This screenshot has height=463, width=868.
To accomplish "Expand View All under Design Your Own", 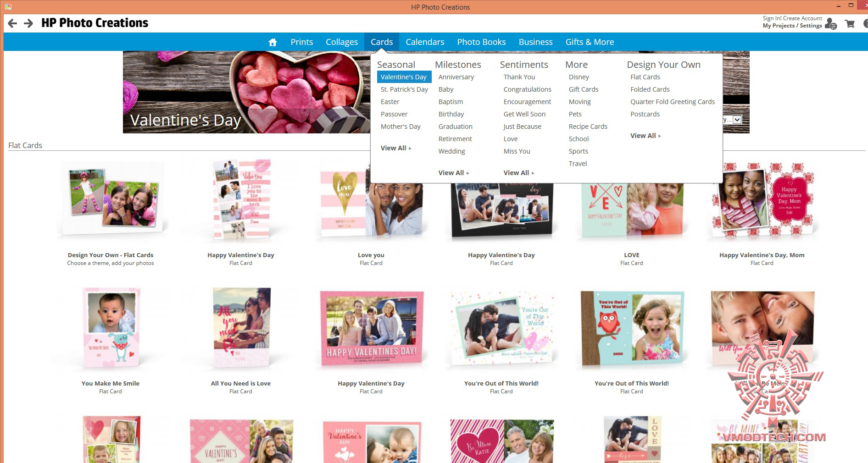I will click(645, 136).
